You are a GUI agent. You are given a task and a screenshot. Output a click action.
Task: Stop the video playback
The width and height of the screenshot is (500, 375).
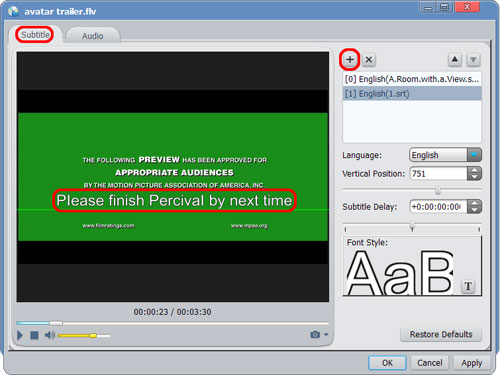(x=34, y=335)
